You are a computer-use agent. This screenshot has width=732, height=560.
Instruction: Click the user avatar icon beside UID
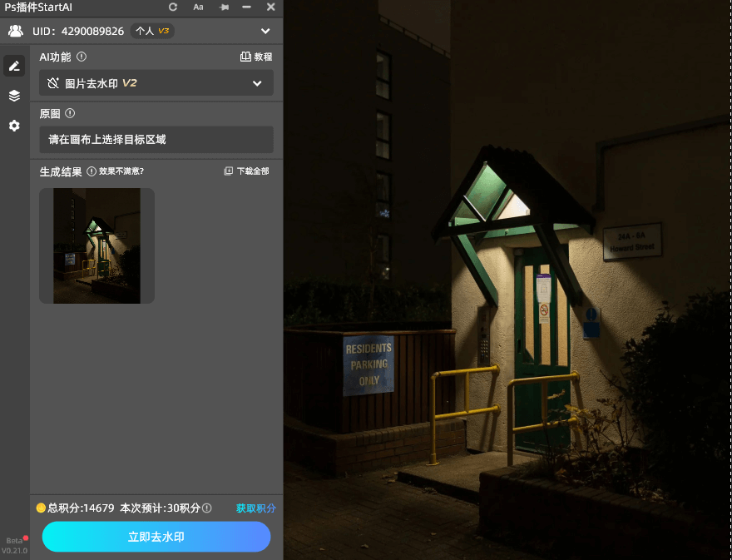pyautogui.click(x=15, y=31)
